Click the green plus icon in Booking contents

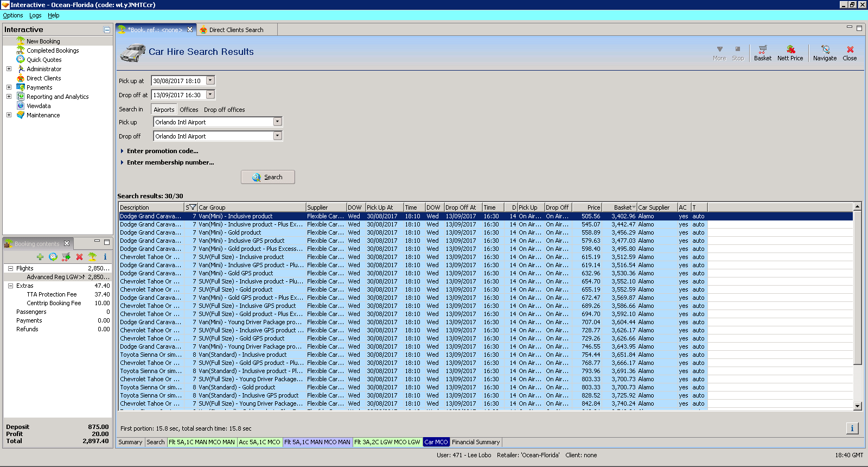click(x=40, y=257)
